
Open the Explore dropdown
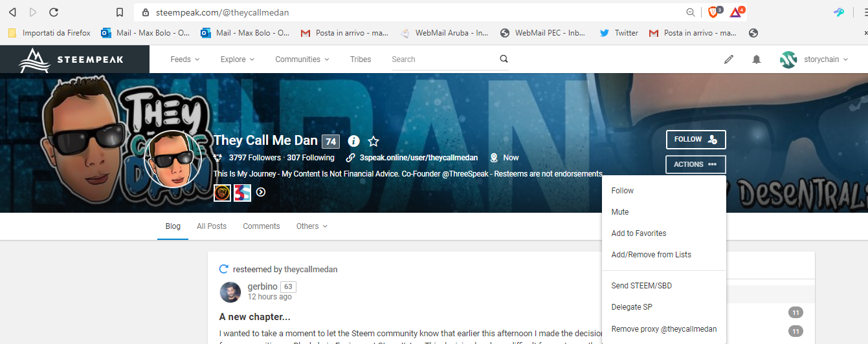coord(237,59)
